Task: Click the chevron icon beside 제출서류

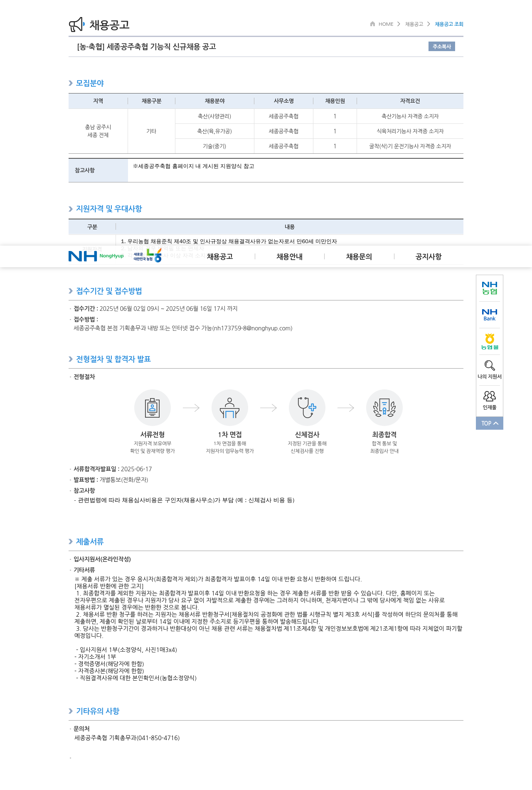Action: pyautogui.click(x=71, y=541)
